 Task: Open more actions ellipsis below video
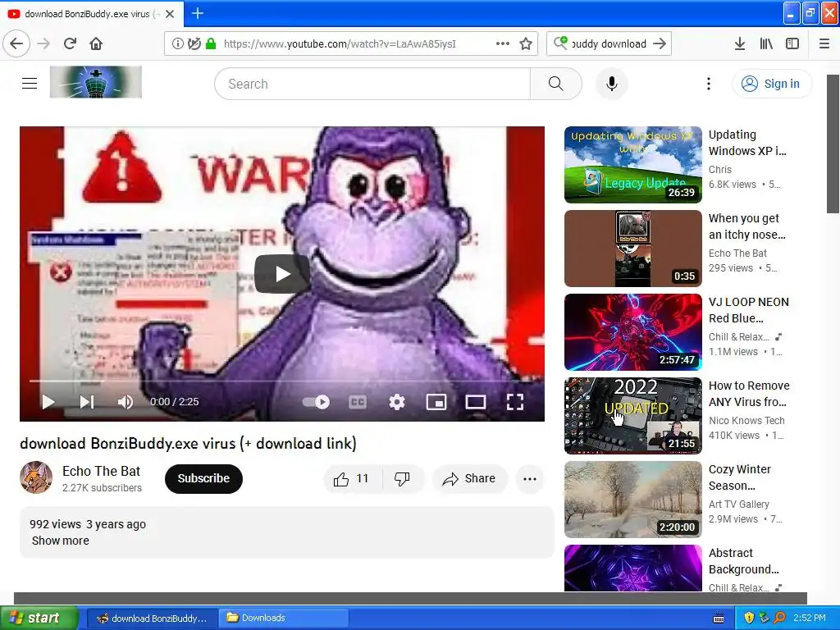530,479
